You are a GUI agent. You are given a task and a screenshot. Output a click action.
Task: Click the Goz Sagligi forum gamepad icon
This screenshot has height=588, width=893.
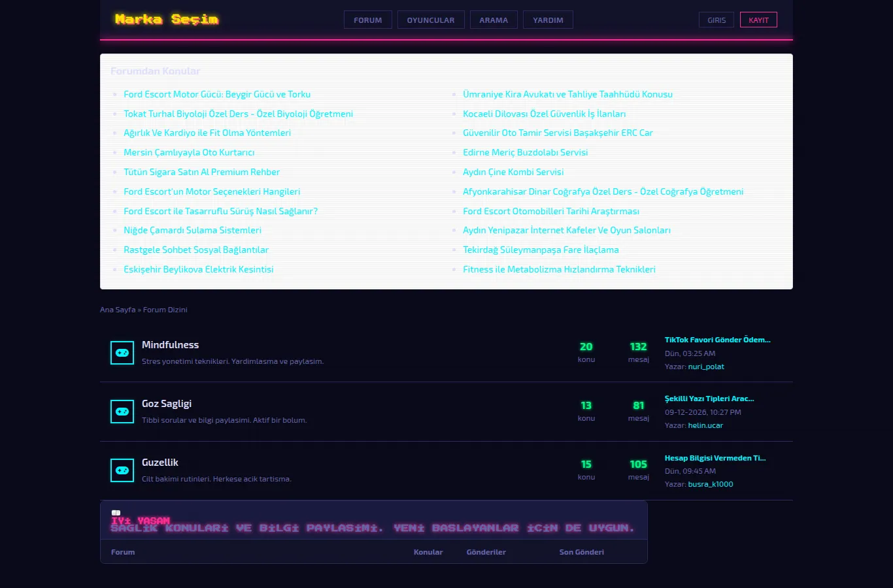point(122,412)
